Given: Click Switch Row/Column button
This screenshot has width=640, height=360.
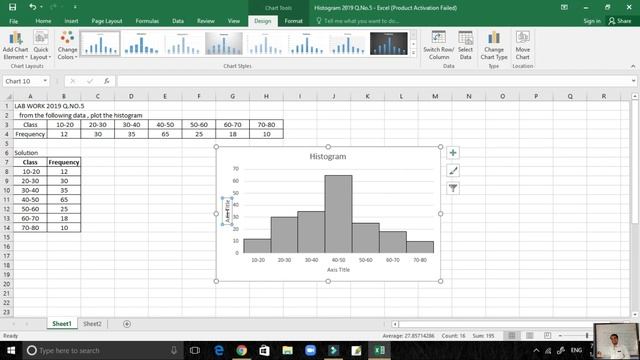Looking at the screenshot, I should pyautogui.click(x=439, y=46).
